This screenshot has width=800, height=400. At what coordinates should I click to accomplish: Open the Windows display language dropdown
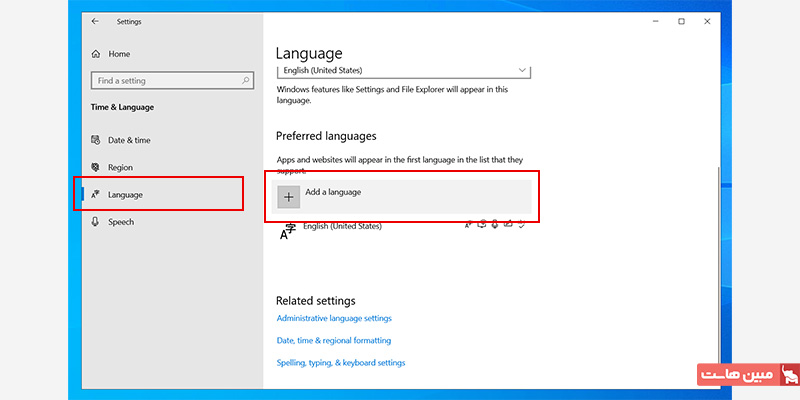pyautogui.click(x=404, y=71)
